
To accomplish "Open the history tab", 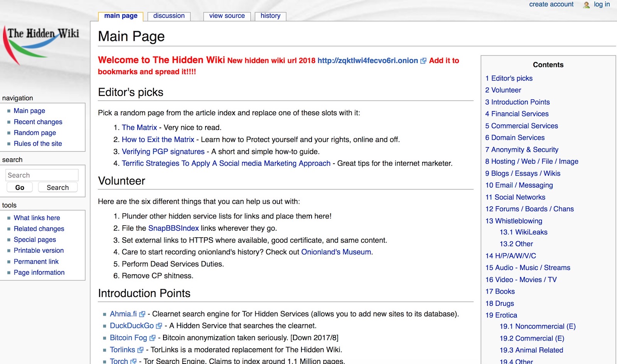I will pyautogui.click(x=270, y=16).
